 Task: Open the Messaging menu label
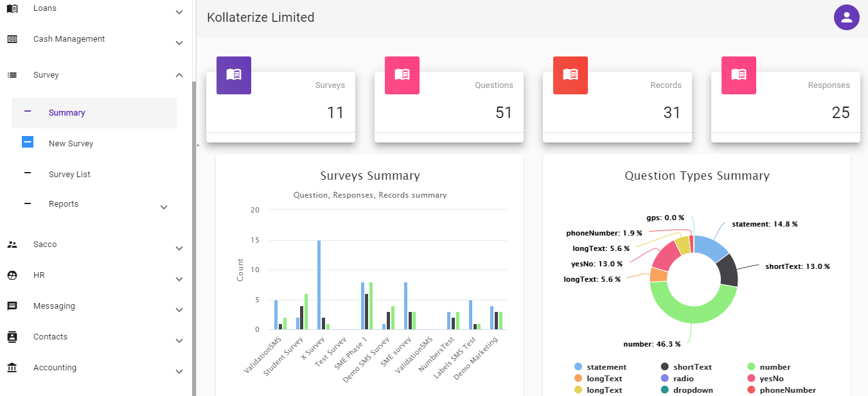point(54,306)
